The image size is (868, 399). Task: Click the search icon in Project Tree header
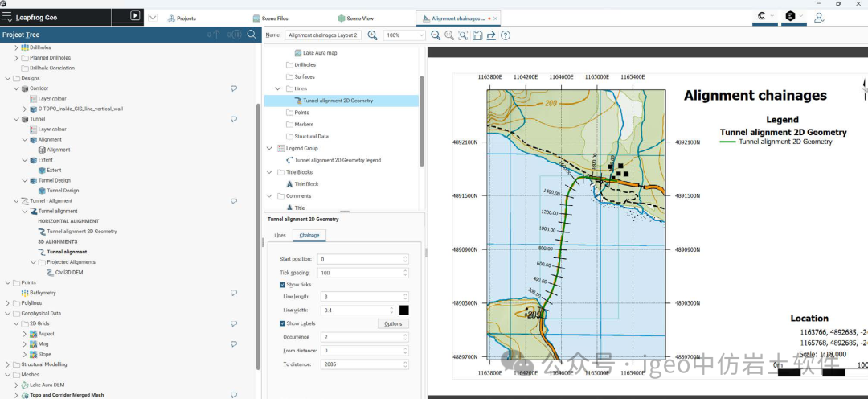(x=252, y=35)
